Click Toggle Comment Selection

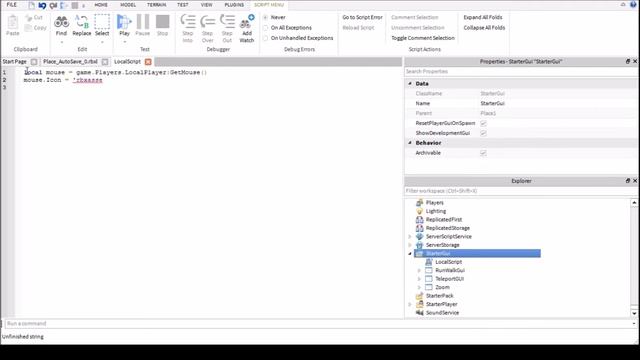(423, 38)
